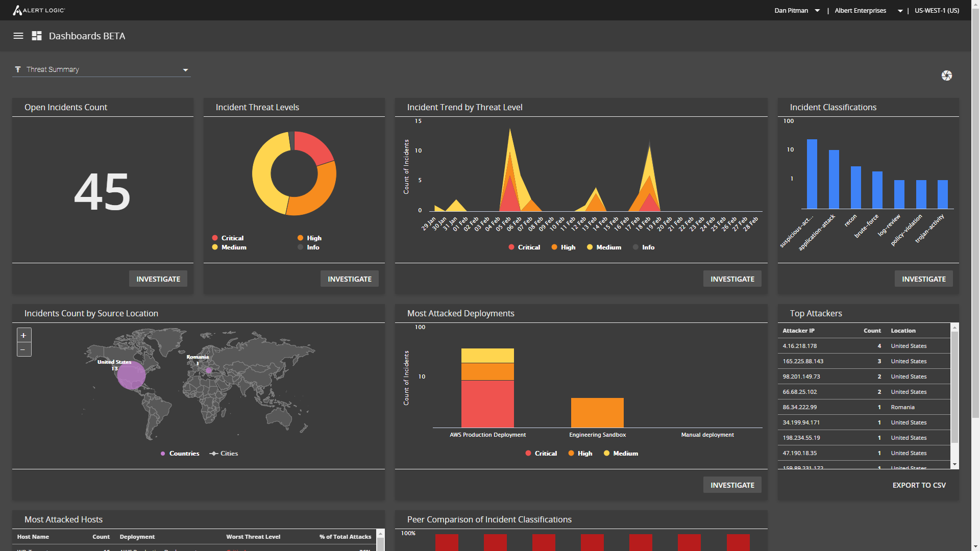980x551 pixels.
Task: Click the Top Attackers scrollbar down arrow
Action: (x=954, y=464)
